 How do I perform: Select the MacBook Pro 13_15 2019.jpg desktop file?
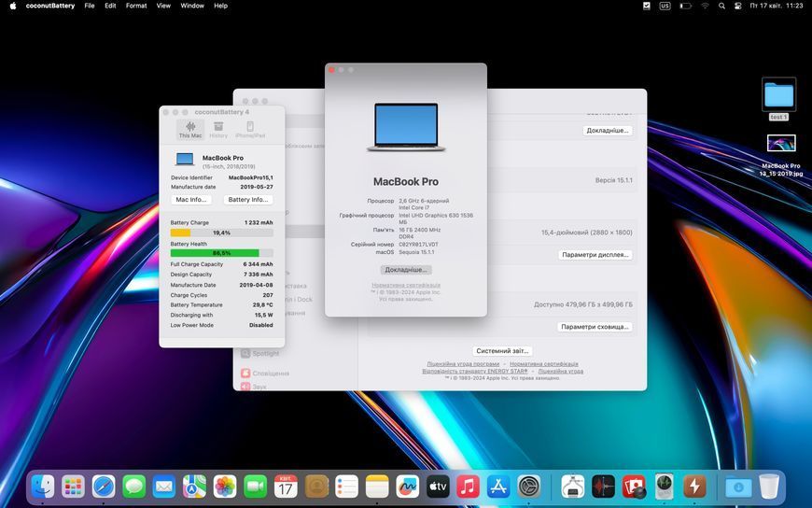(781, 155)
